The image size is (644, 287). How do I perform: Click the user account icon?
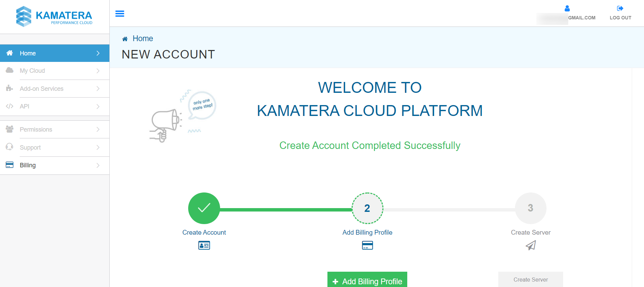pos(567,9)
